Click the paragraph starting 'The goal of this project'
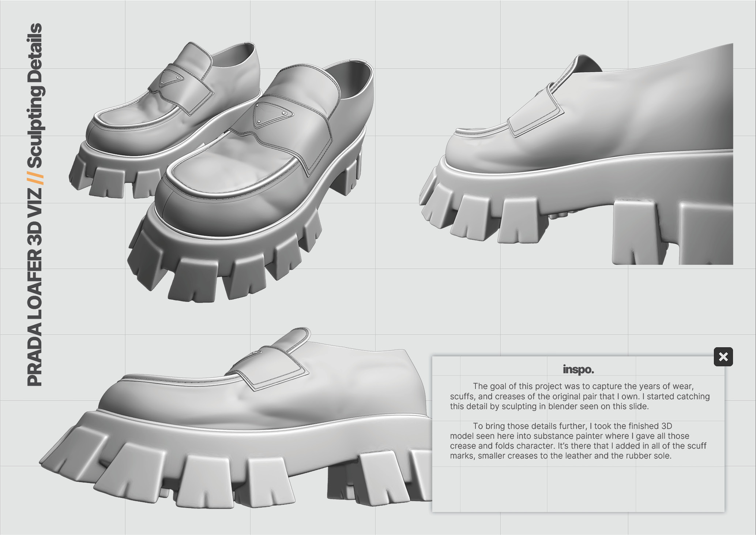 pos(580,396)
